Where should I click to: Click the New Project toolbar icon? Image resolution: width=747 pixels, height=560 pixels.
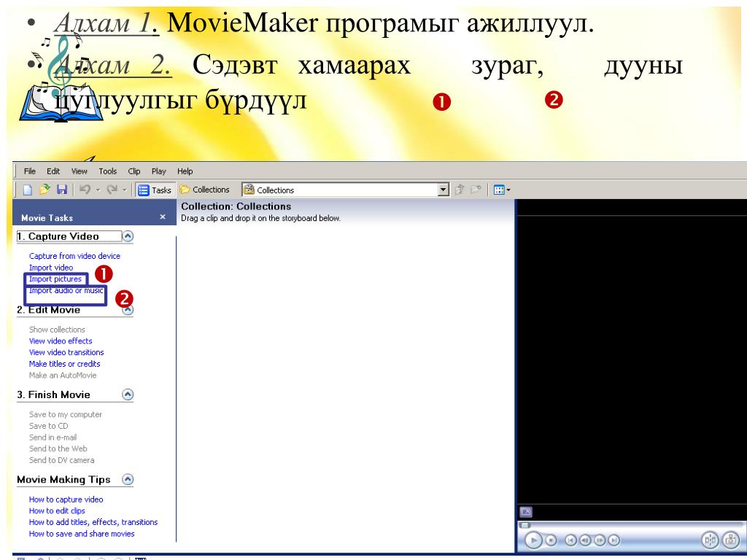28,190
